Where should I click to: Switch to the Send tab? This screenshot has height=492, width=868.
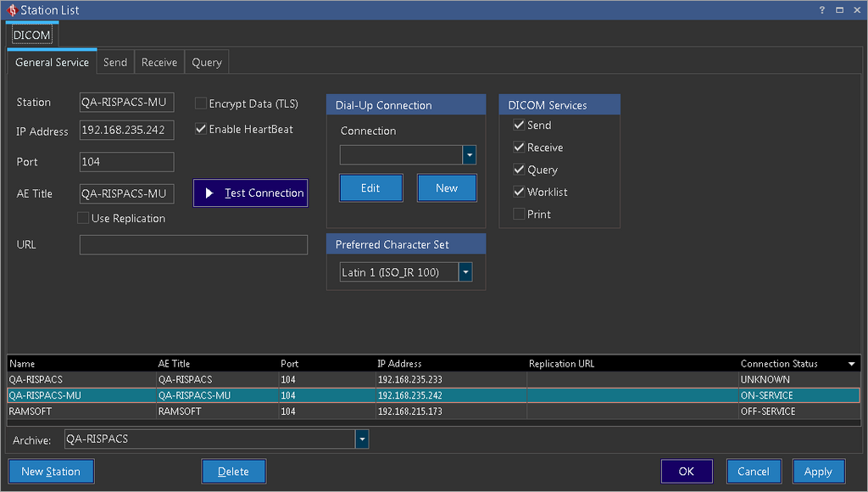115,62
